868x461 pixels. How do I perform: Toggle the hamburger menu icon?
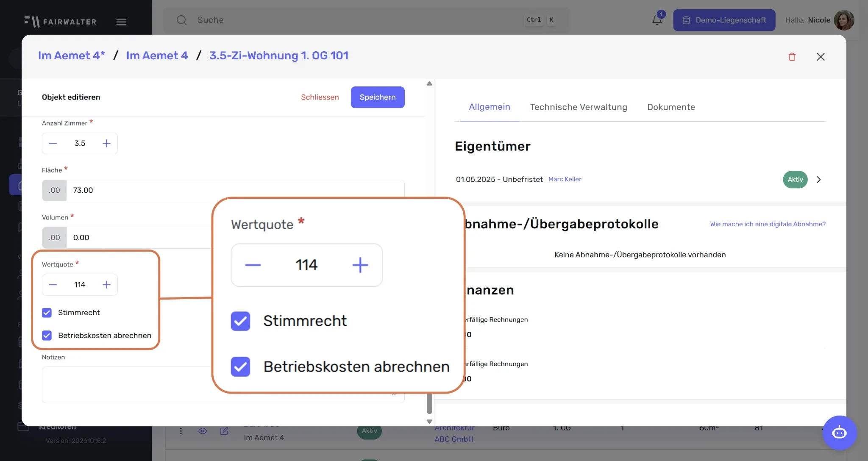(121, 22)
